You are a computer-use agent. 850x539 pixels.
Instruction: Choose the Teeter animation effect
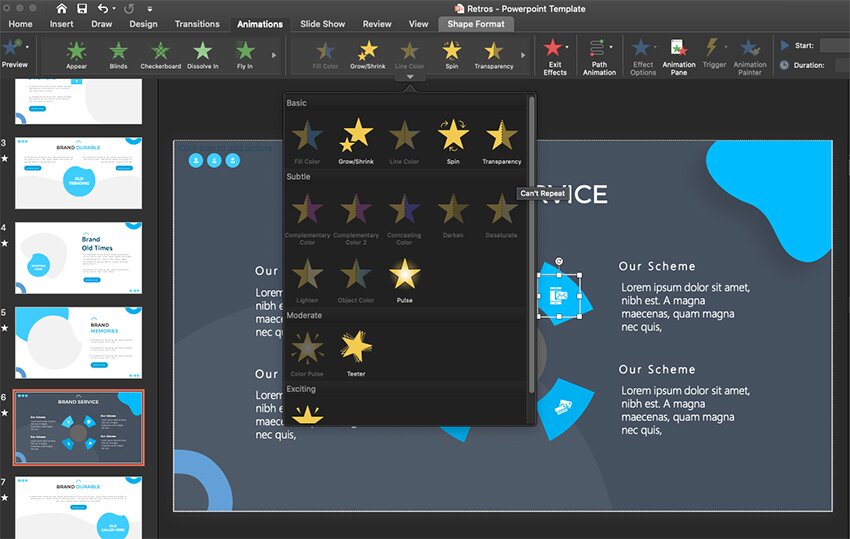(x=356, y=351)
